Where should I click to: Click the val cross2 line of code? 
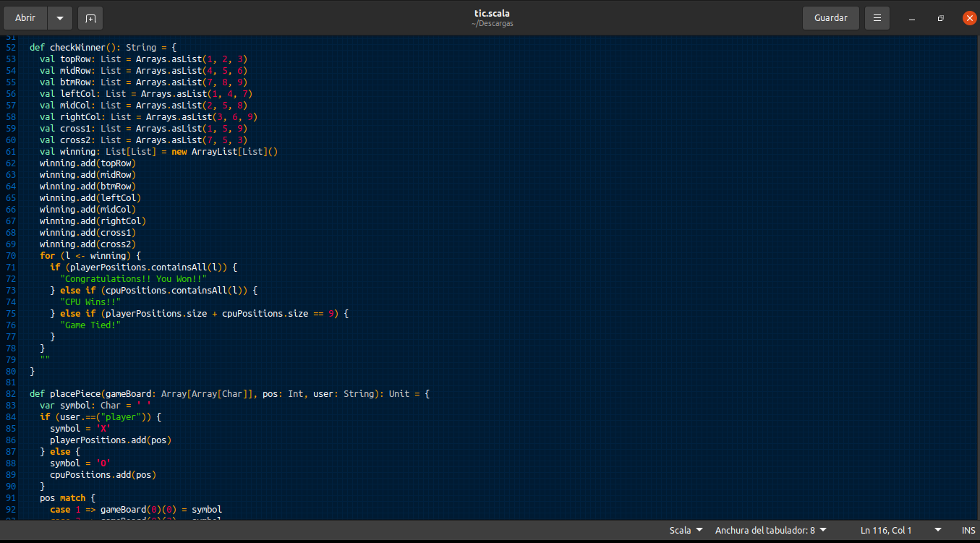[144, 140]
